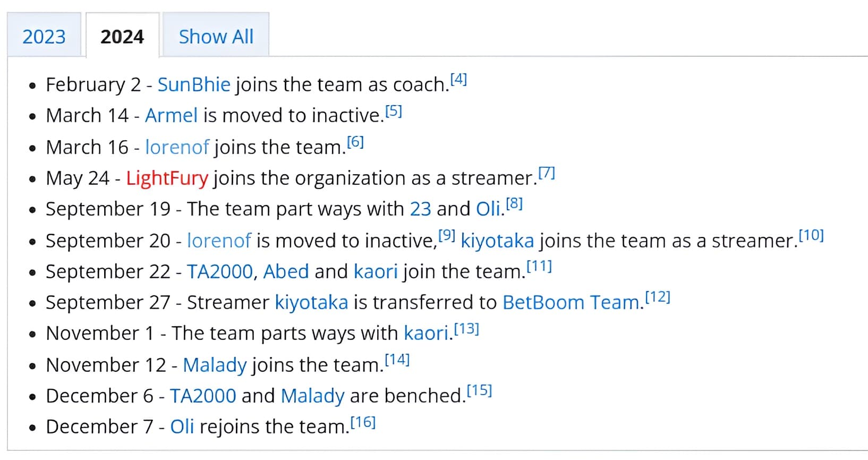Open the player 23 link
This screenshot has width=868, height=460.
tap(420, 209)
